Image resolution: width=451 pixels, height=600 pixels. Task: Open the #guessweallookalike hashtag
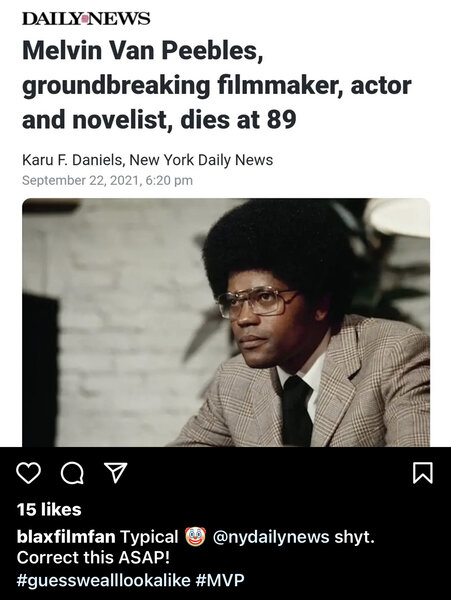103,580
